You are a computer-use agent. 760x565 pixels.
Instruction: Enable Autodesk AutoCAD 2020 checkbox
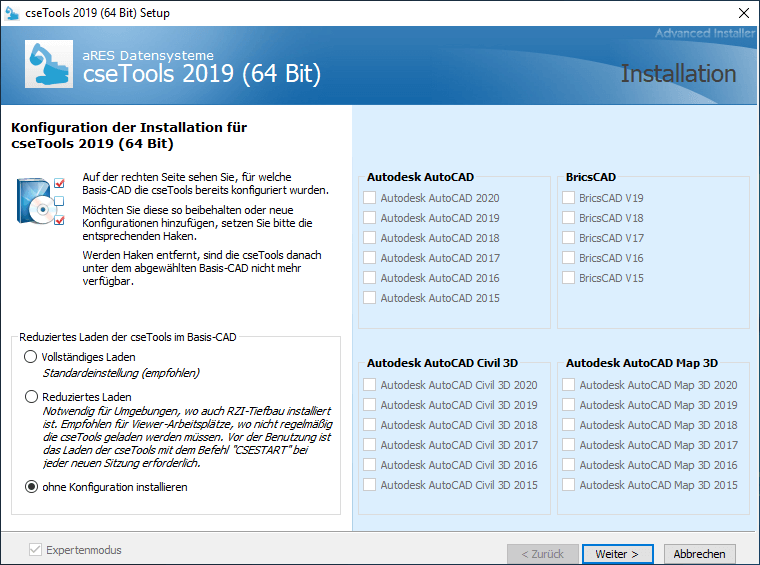(x=370, y=198)
